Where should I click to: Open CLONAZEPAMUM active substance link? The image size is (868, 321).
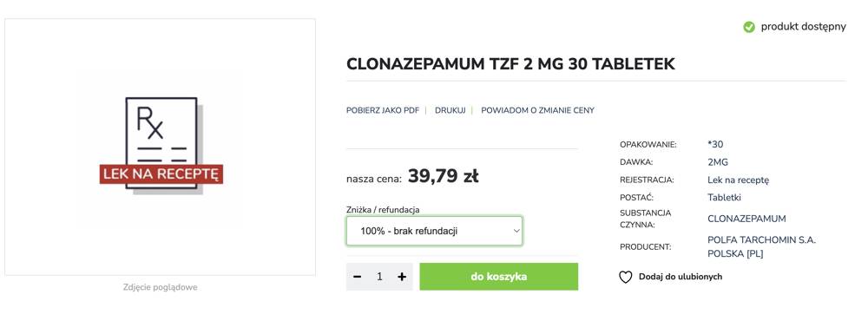pyautogui.click(x=746, y=219)
